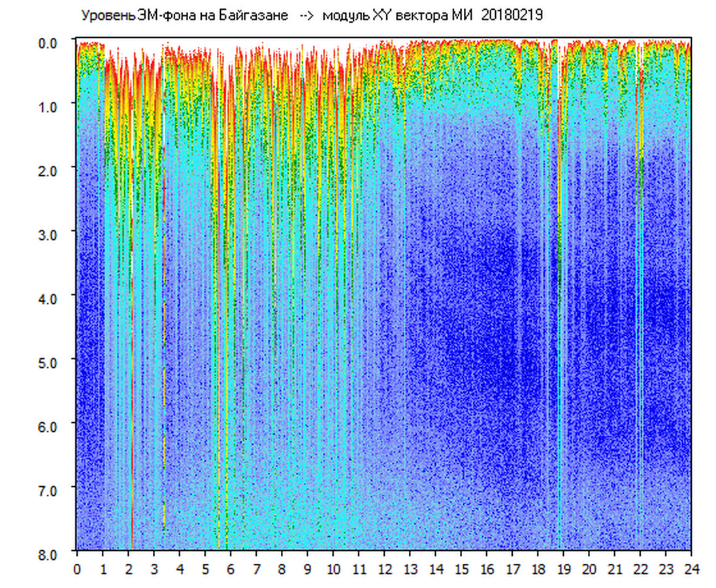Select the x-axis tick label 2

(x=129, y=569)
